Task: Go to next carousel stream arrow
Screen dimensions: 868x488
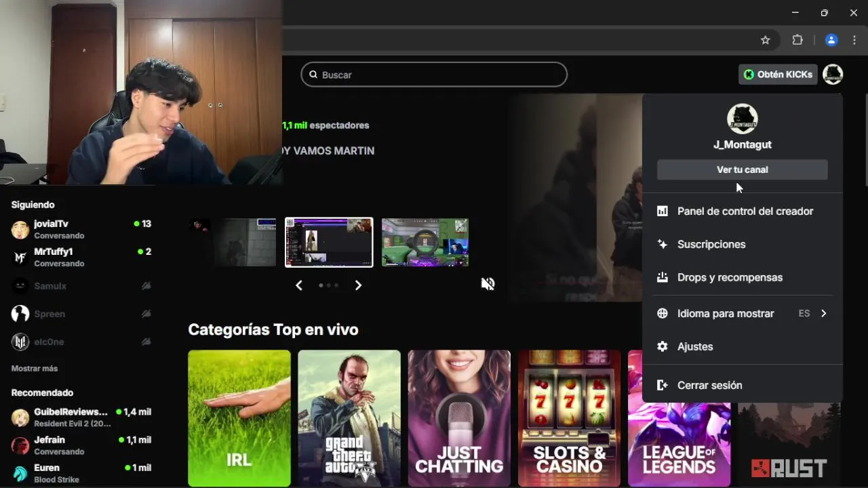Action: coord(358,285)
